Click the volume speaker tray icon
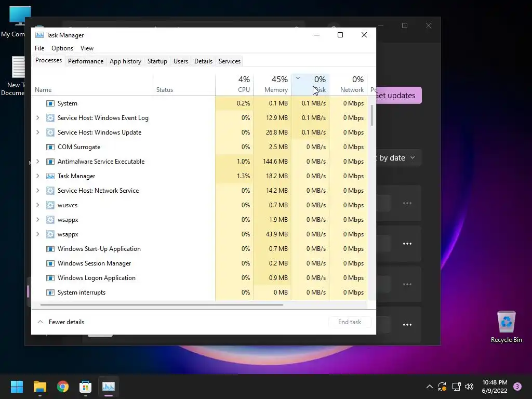This screenshot has width=532, height=399. pyautogui.click(x=469, y=387)
